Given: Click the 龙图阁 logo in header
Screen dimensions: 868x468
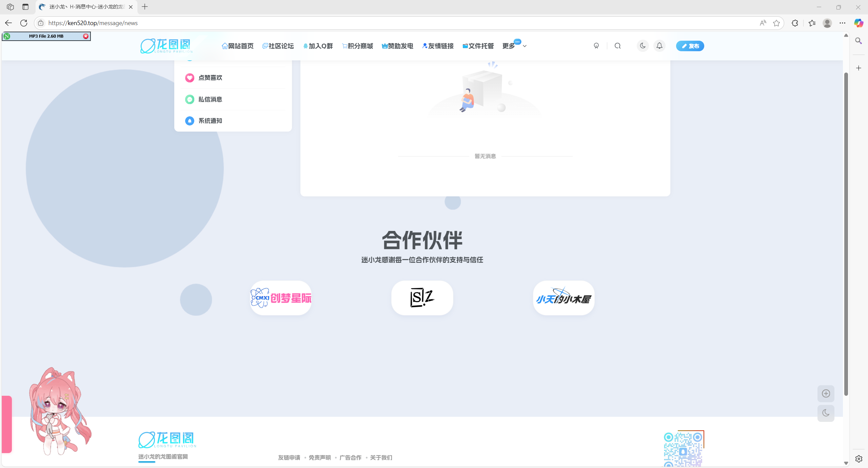Looking at the screenshot, I should 166,46.
